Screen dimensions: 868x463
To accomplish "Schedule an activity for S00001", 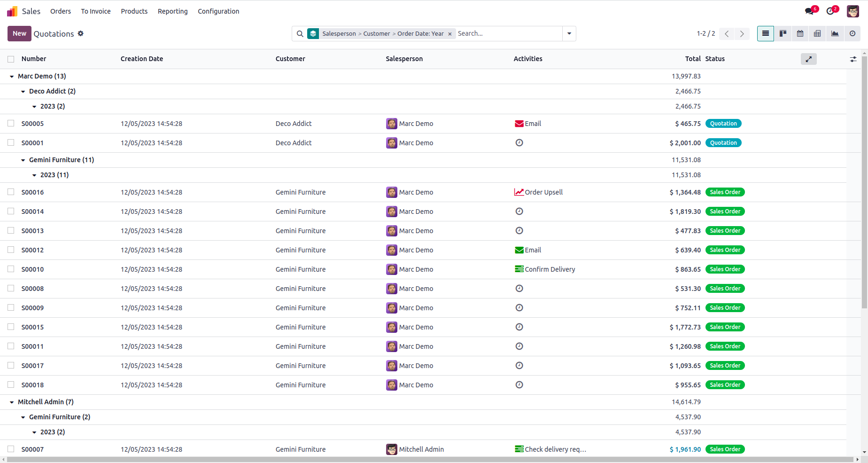I will pyautogui.click(x=519, y=143).
